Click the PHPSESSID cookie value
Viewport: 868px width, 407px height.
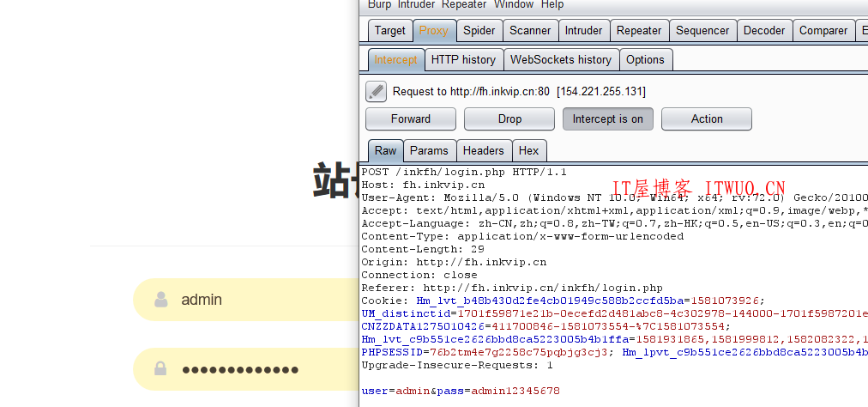pos(519,352)
